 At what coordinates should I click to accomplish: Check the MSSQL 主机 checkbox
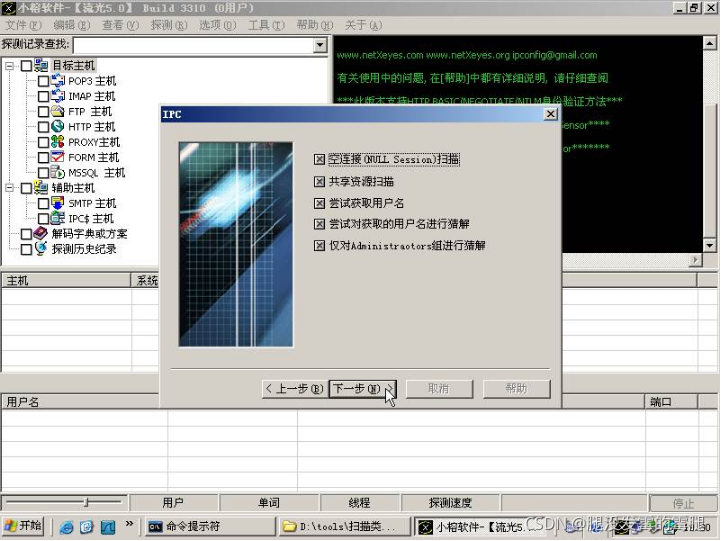[43, 173]
